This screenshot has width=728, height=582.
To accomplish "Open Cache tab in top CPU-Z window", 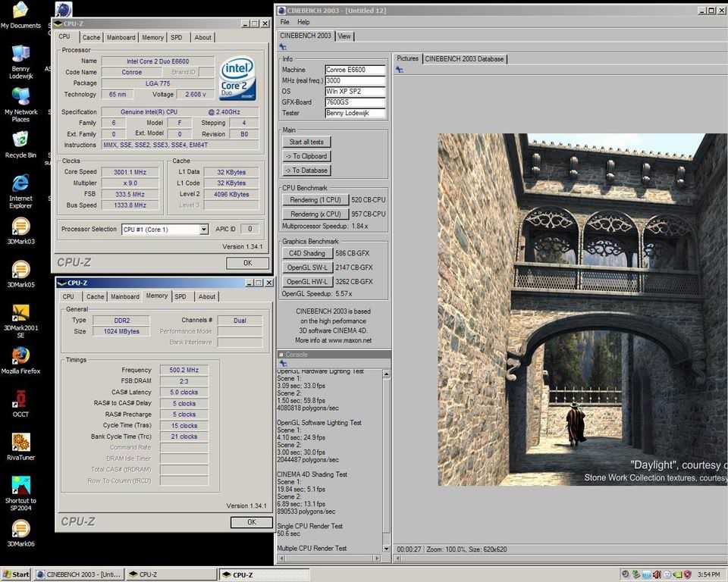I will 91,38.
